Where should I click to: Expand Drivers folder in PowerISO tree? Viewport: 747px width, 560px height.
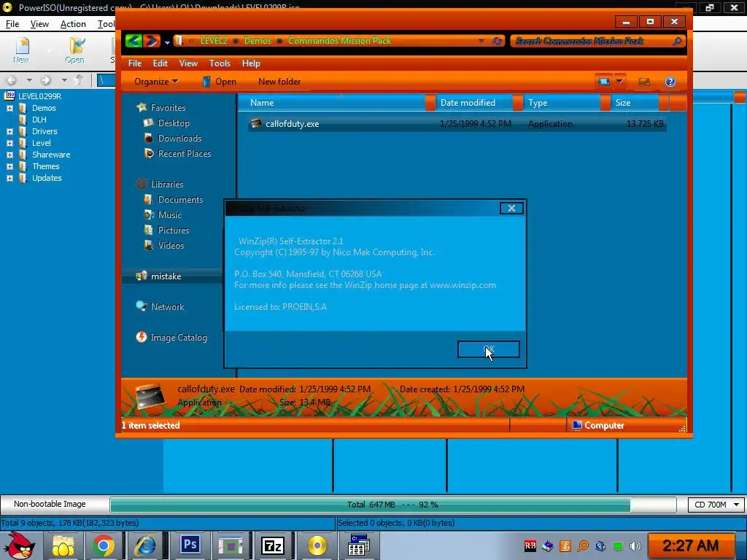pos(9,131)
